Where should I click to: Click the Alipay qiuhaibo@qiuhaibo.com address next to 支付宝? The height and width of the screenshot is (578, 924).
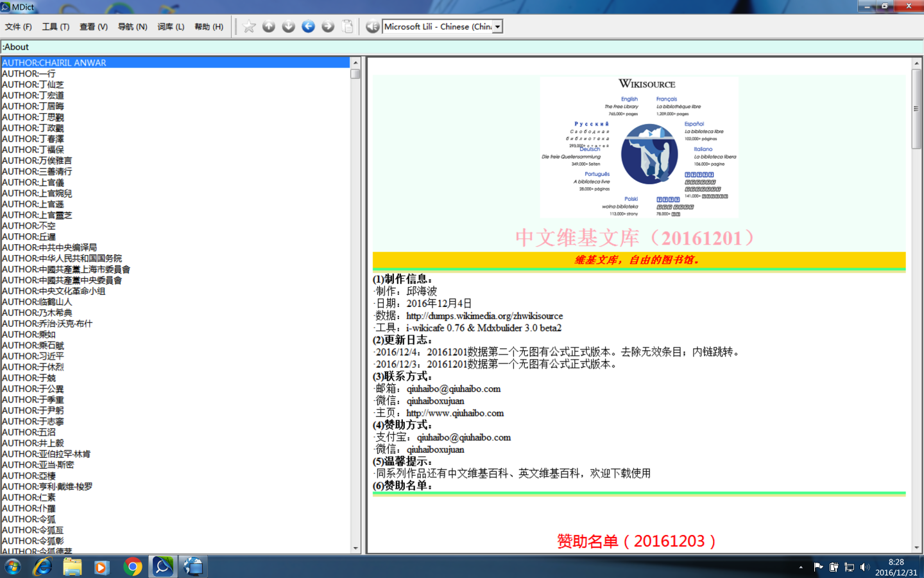(464, 438)
